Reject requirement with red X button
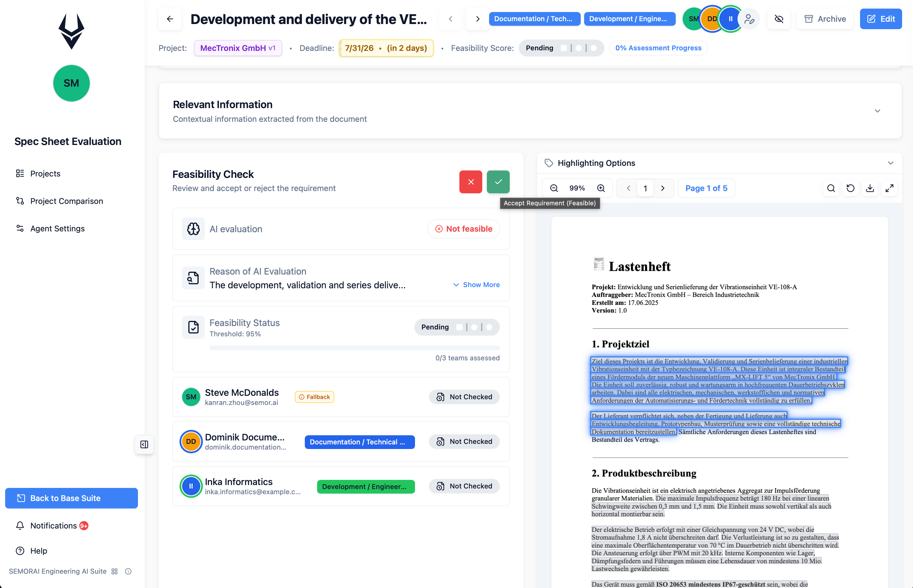 (x=471, y=182)
